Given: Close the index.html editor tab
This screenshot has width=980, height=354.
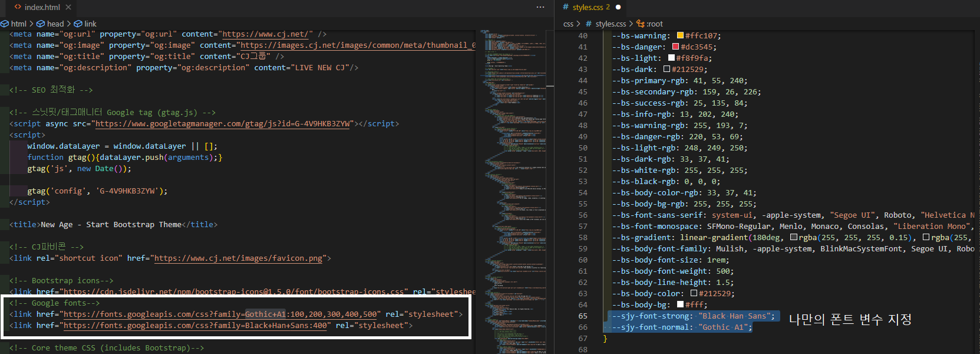Looking at the screenshot, I should tap(68, 7).
